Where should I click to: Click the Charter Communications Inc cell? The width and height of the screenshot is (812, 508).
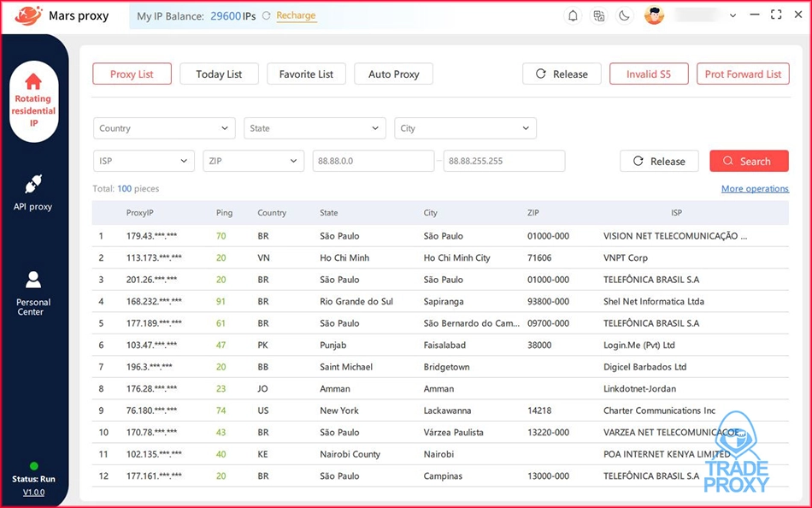click(659, 410)
